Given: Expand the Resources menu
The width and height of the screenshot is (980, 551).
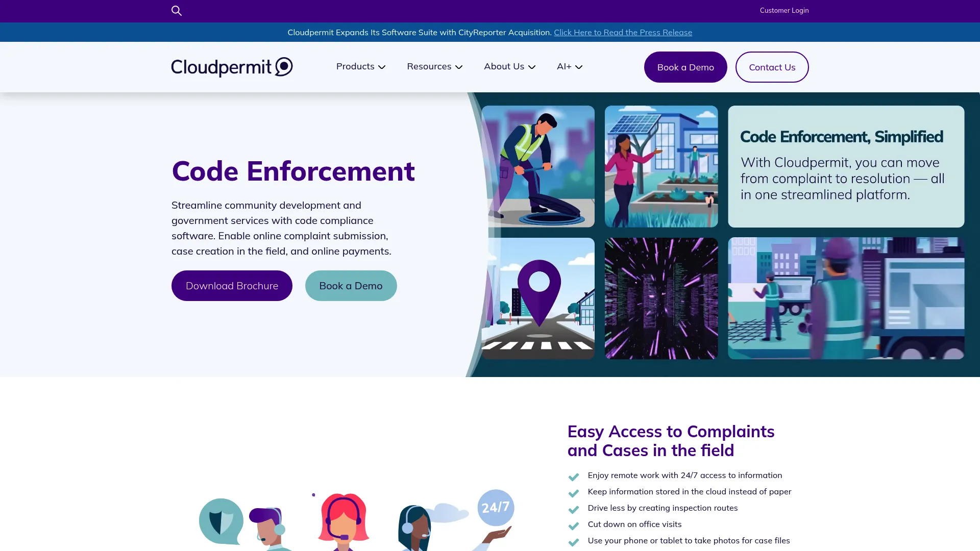Looking at the screenshot, I should (x=434, y=66).
